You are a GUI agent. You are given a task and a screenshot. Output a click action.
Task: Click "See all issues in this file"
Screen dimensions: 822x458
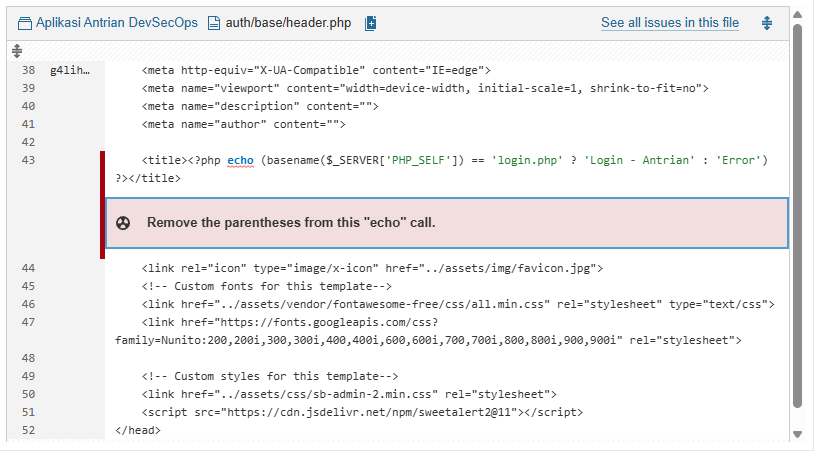coord(669,23)
